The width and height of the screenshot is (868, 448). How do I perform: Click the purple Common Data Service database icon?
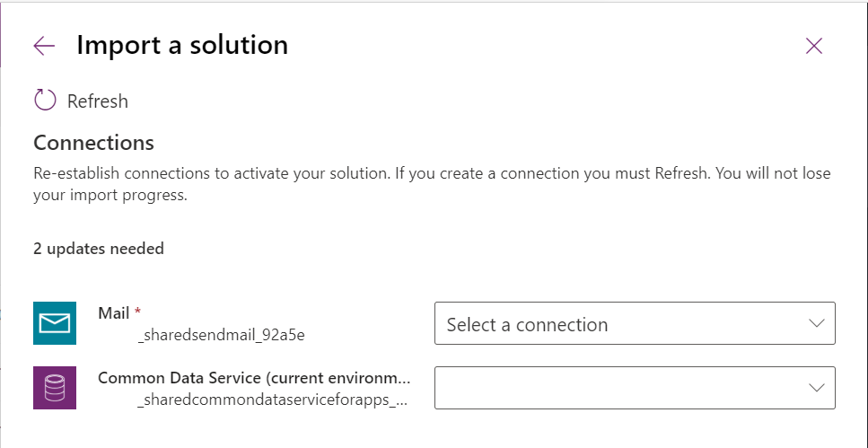point(55,388)
